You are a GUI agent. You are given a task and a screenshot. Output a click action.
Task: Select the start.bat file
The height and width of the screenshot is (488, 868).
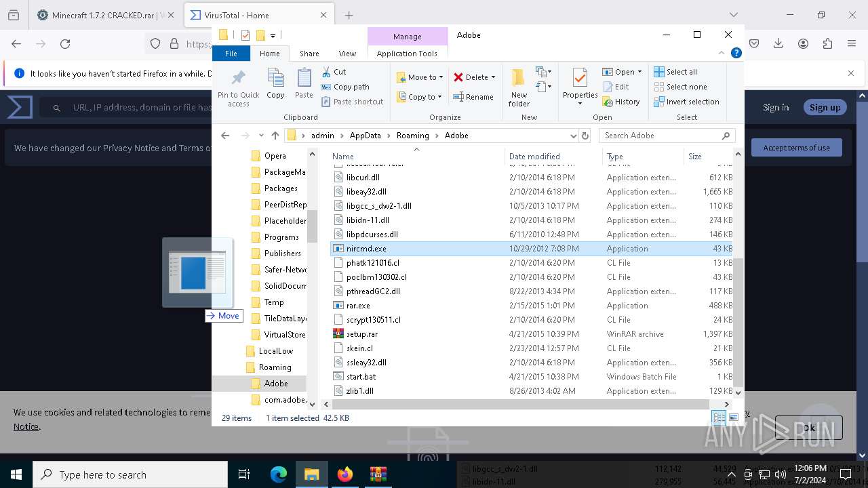coord(532,377)
